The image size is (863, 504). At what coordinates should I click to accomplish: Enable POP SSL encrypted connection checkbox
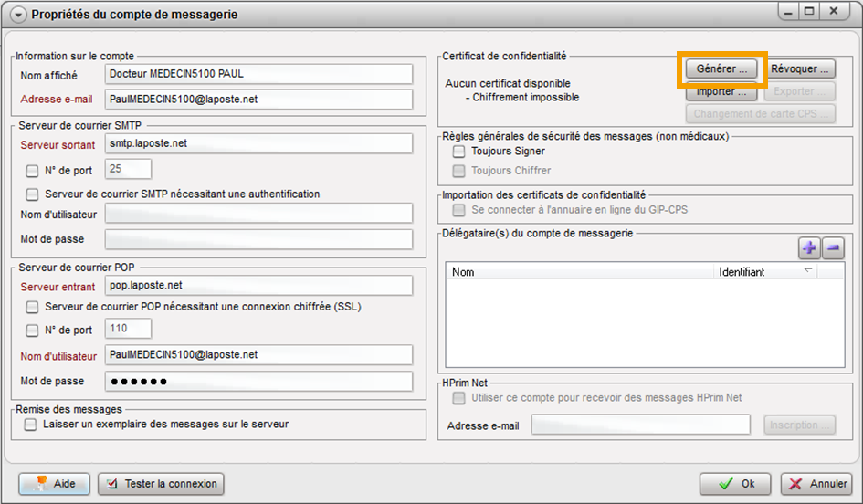coord(33,307)
